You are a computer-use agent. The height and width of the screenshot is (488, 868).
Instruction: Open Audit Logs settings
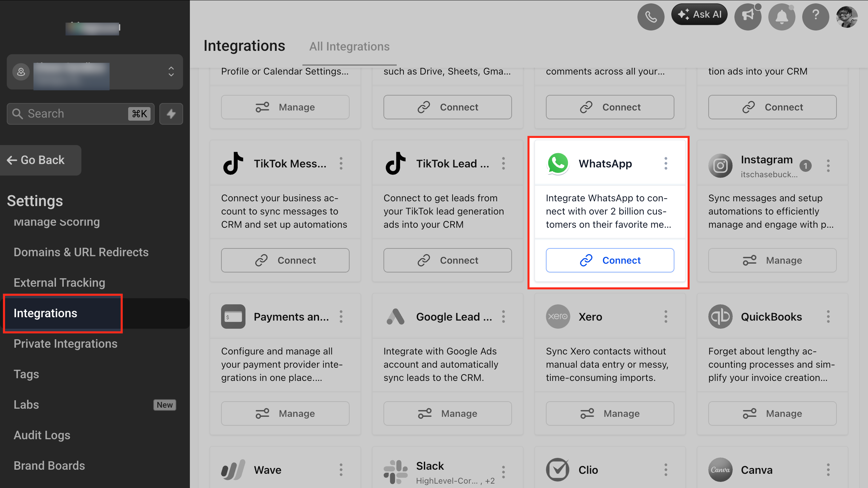pyautogui.click(x=42, y=435)
